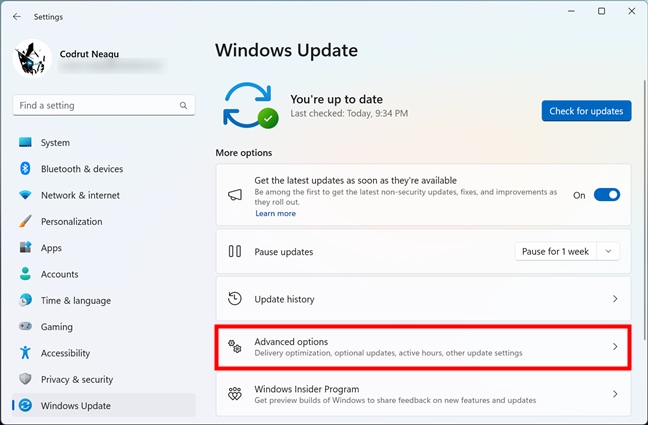Select the Gaming label
The image size is (648, 425).
[x=57, y=327]
